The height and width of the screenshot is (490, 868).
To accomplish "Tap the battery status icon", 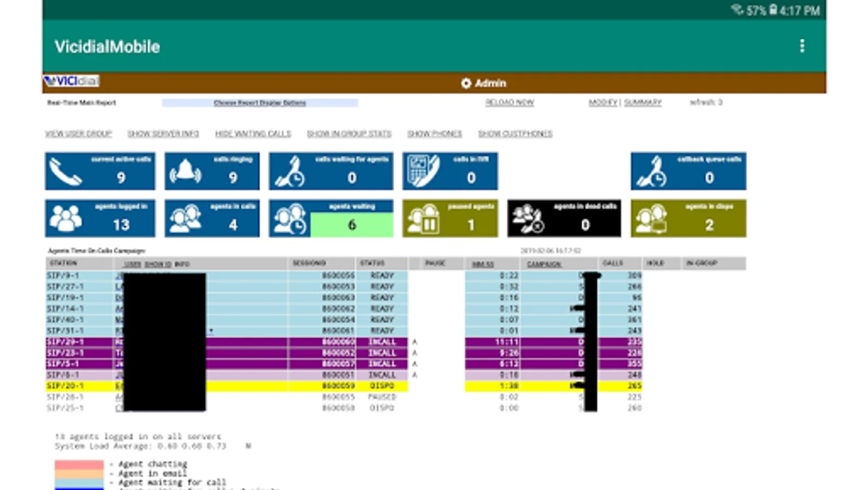I will click(773, 10).
